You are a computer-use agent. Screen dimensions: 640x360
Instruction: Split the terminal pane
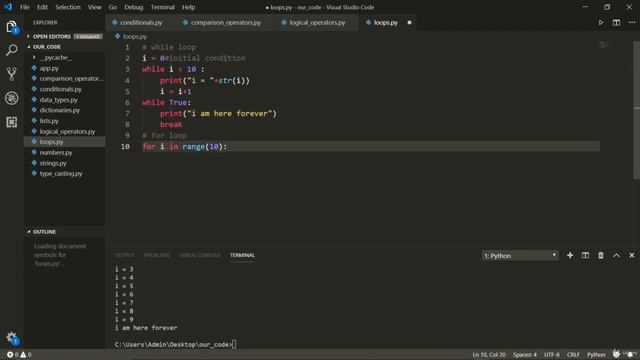coord(585,255)
